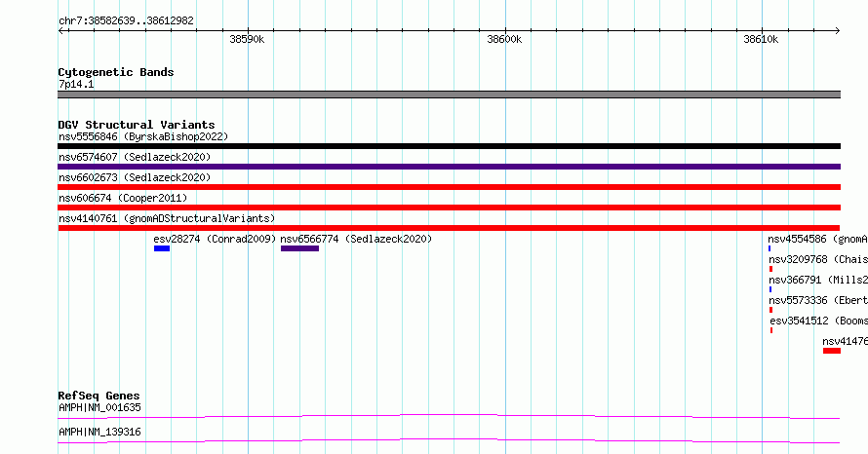Click the nsv3209768 variant label
Viewport: 868px width, 454px height.
pos(818,259)
